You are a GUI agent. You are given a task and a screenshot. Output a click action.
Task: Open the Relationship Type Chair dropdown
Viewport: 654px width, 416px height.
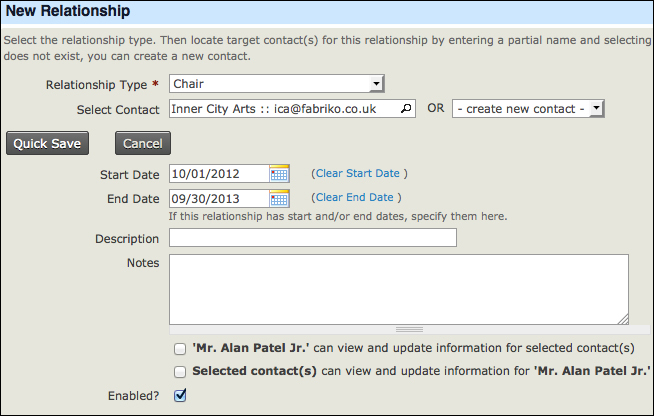click(x=277, y=83)
